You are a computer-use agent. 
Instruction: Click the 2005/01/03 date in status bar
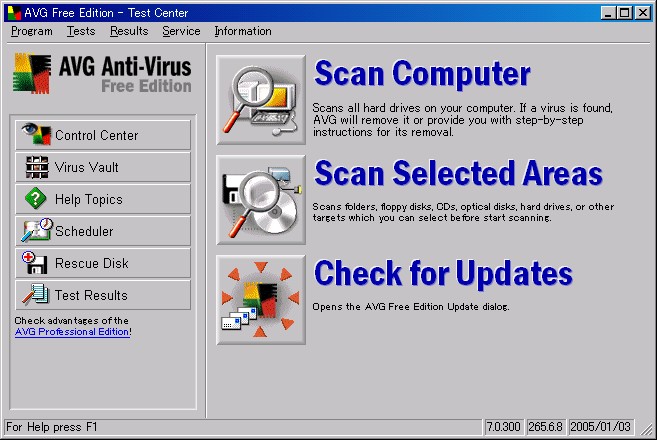click(600, 427)
